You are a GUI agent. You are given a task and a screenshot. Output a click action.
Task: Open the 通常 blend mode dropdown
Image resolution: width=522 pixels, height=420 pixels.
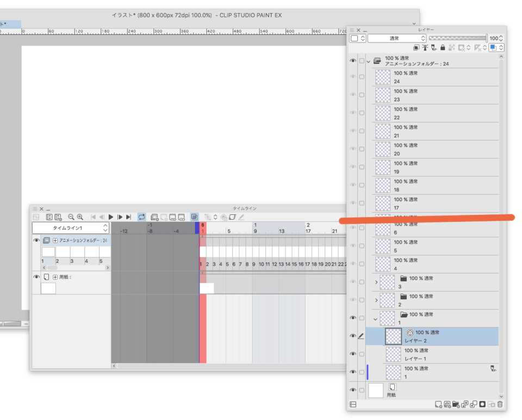click(396, 38)
